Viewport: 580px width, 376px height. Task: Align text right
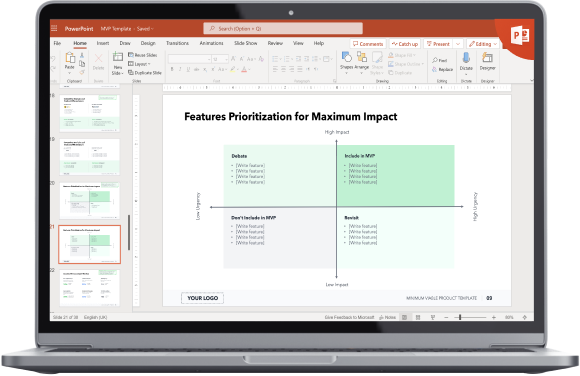point(291,69)
